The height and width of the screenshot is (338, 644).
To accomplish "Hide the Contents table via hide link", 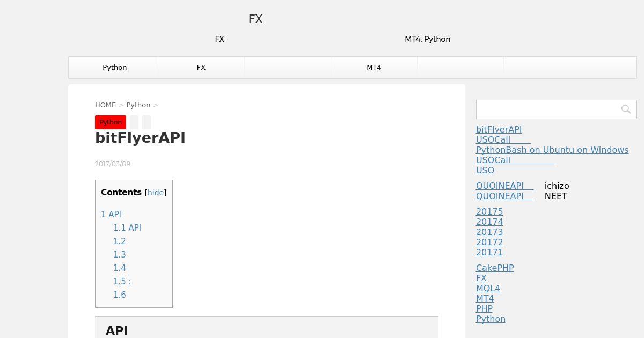I will coord(156,193).
